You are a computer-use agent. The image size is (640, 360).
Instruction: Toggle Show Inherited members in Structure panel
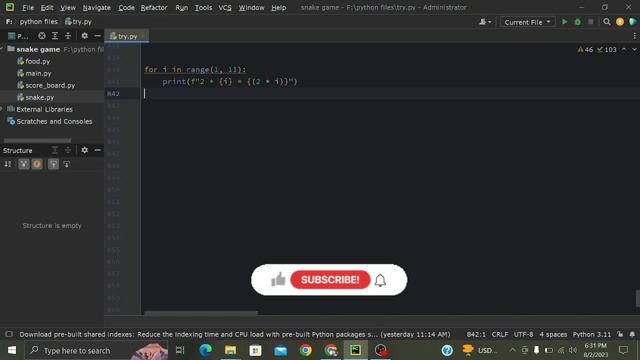tap(24, 164)
